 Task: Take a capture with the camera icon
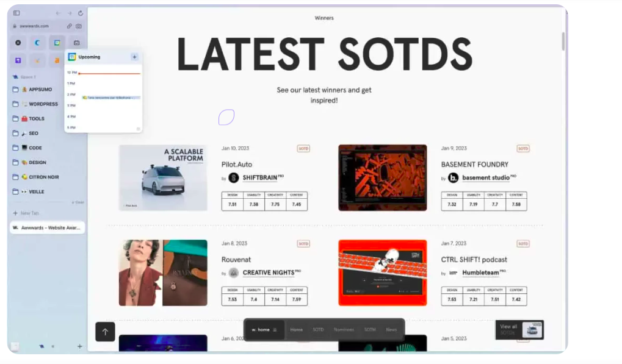[x=79, y=26]
